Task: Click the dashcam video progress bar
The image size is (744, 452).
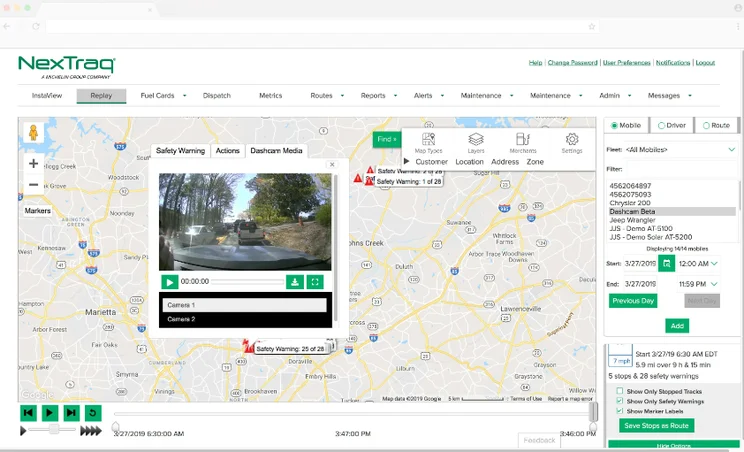Action: 248,282
